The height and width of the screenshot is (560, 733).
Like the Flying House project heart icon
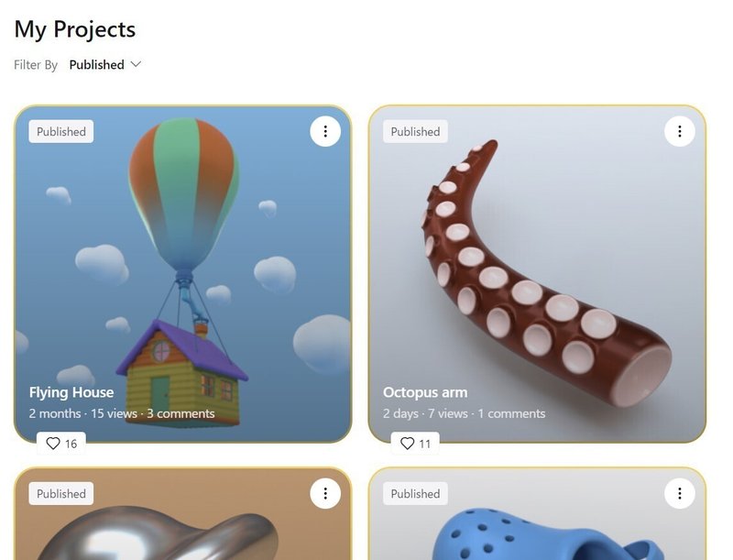tap(53, 443)
